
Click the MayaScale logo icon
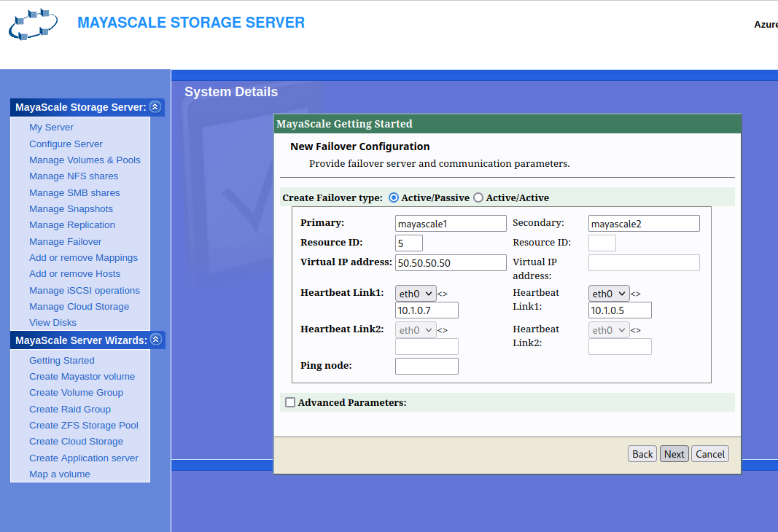tap(34, 25)
